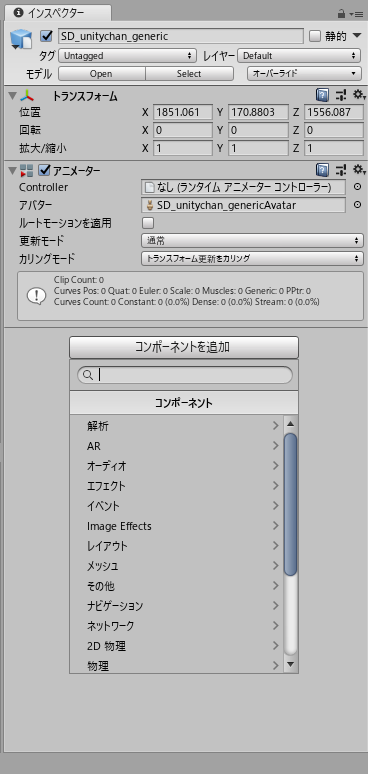Image resolution: width=368 pixels, height=774 pixels.
Task: Toggle the Inspector lock icon
Action: [x=341, y=14]
